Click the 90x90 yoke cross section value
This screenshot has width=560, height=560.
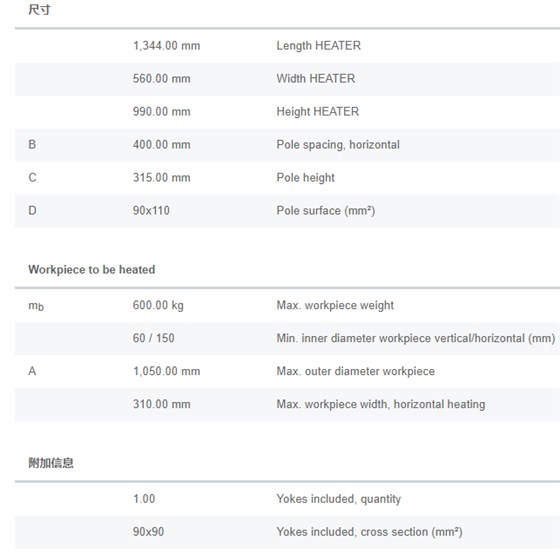pos(148,532)
